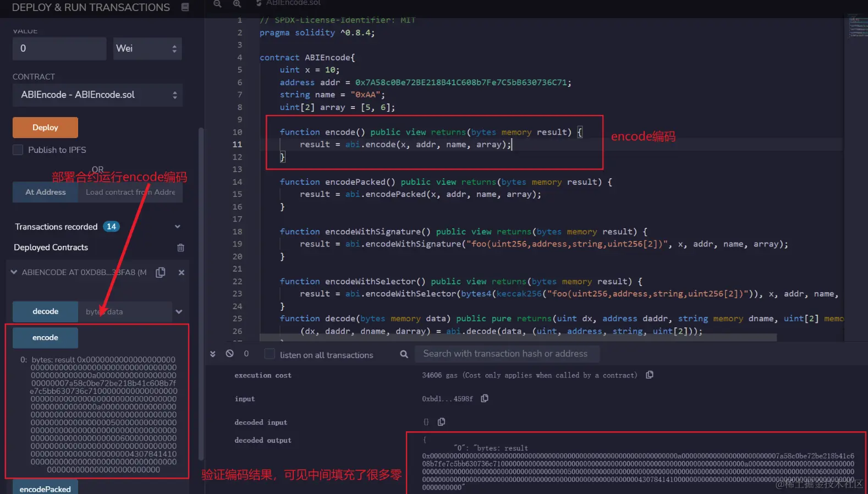This screenshot has height=494, width=868.
Task: Open the Wei unit dropdown
Action: [147, 48]
